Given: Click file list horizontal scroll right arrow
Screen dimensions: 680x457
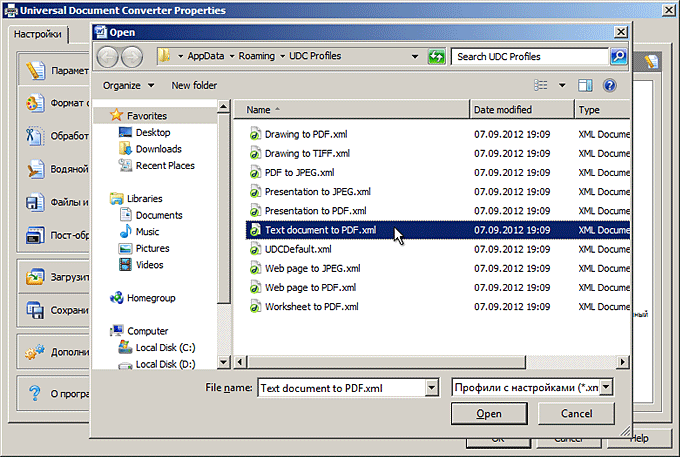Looking at the screenshot, I should pyautogui.click(x=623, y=362).
